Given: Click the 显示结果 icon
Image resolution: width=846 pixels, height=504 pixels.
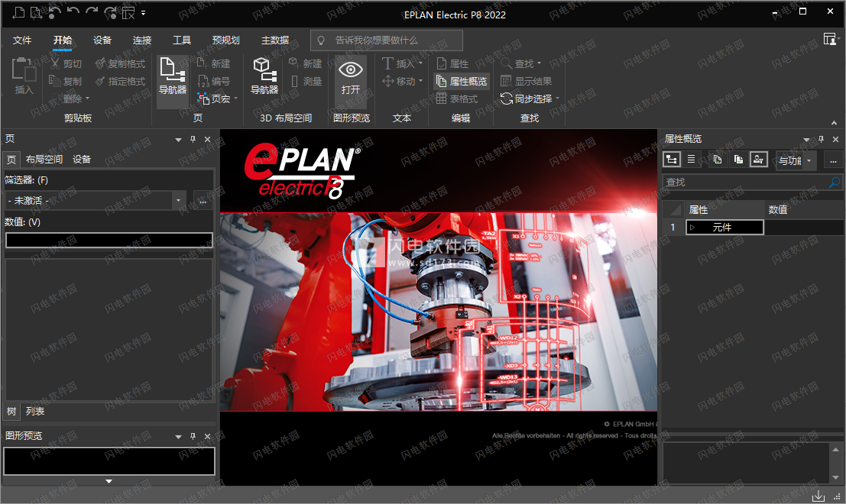Looking at the screenshot, I should pyautogui.click(x=506, y=81).
